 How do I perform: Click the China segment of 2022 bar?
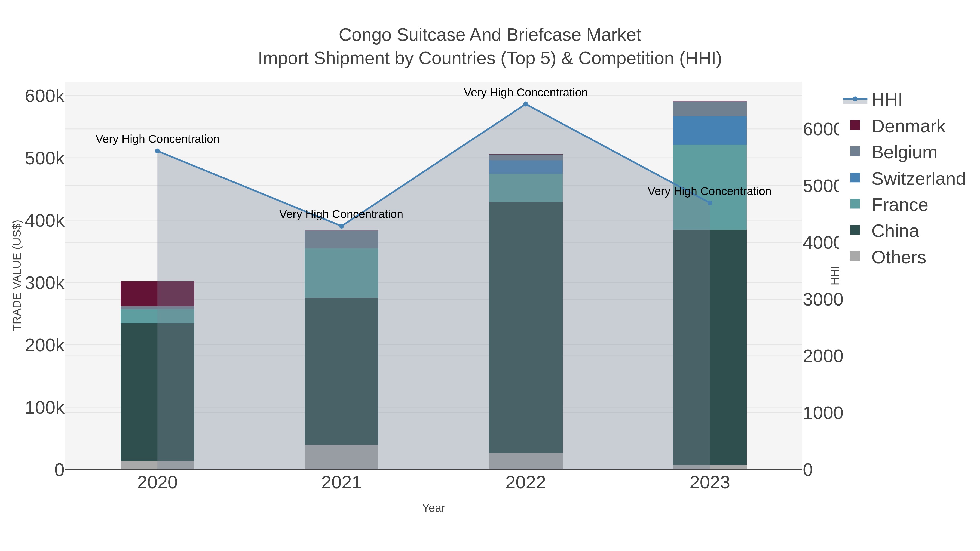click(x=526, y=327)
